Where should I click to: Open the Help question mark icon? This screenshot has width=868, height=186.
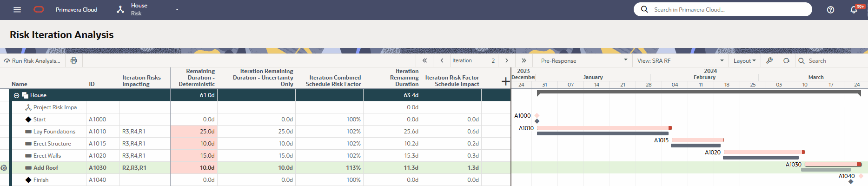(x=830, y=9)
